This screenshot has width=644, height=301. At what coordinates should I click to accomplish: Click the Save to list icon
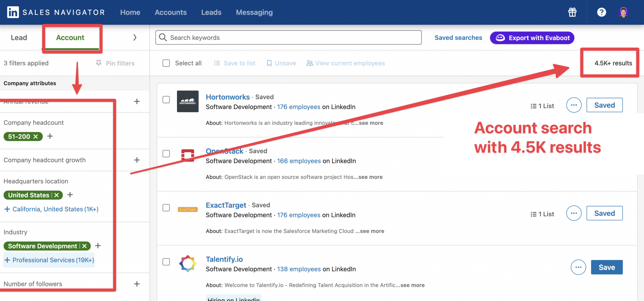point(217,63)
